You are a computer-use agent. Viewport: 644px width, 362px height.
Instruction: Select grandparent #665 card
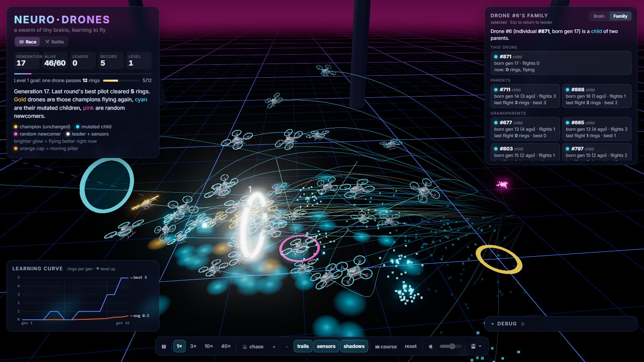click(597, 129)
